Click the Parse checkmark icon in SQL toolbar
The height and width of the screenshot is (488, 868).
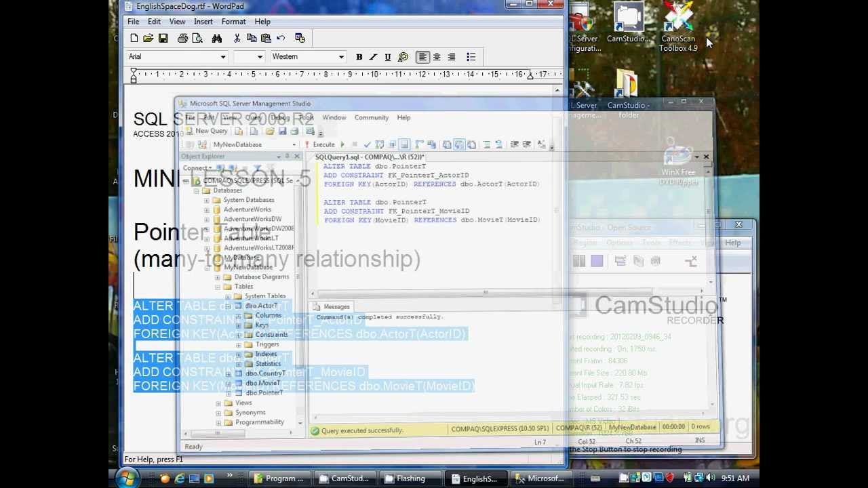(367, 144)
